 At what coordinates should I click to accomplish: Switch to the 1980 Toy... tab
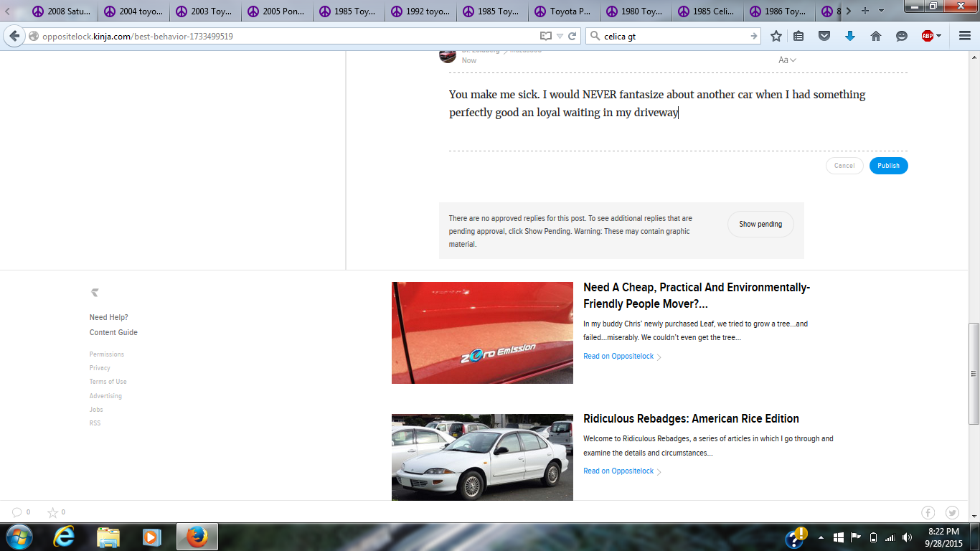pos(635,11)
